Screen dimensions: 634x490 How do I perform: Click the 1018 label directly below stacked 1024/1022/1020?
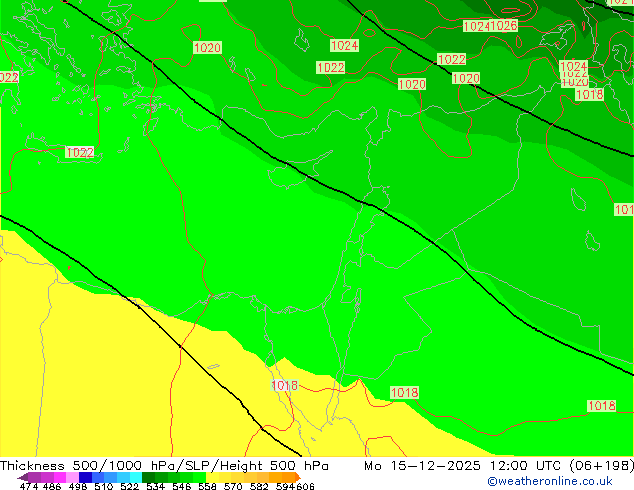(590, 95)
